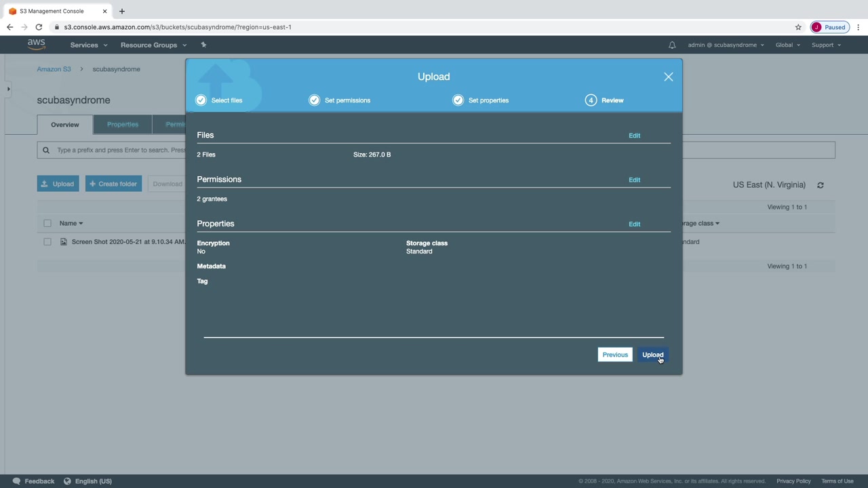Viewport: 868px width, 488px height.
Task: Jump to the Select files step
Action: tap(219, 100)
